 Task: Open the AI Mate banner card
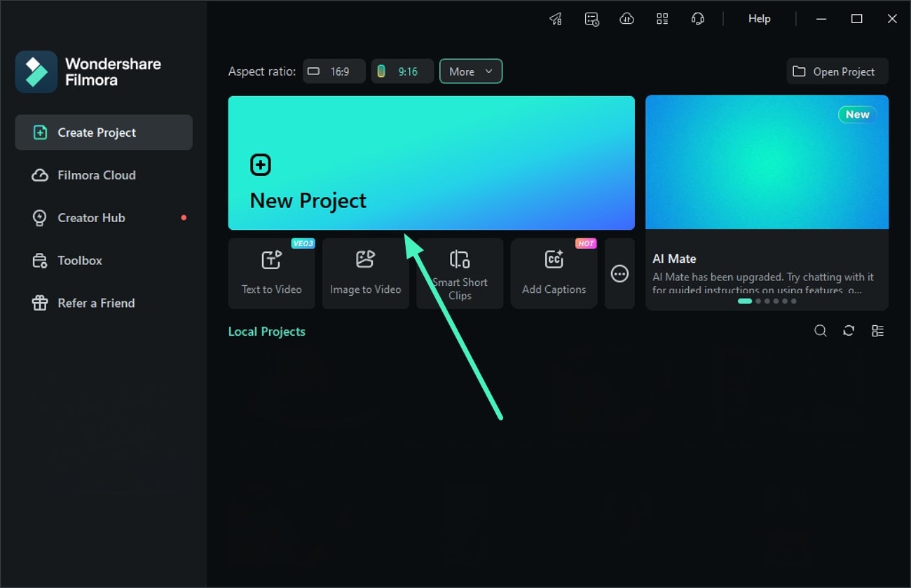(x=767, y=203)
